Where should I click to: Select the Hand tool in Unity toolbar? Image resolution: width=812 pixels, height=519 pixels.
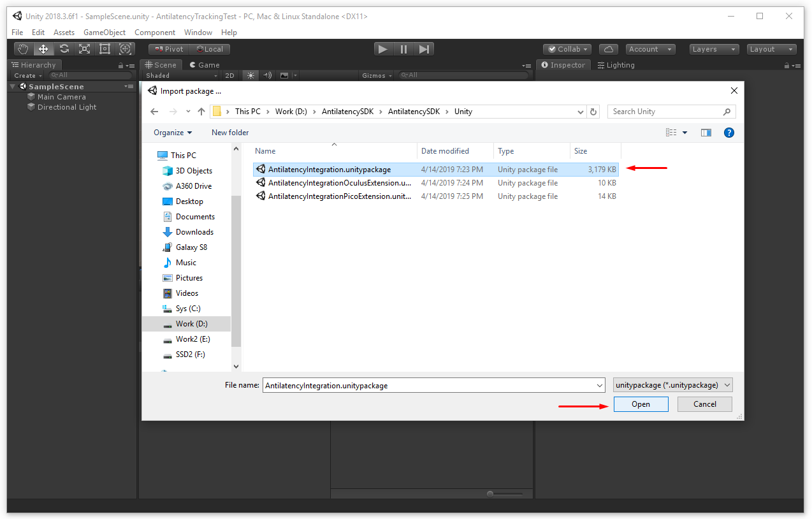point(23,49)
